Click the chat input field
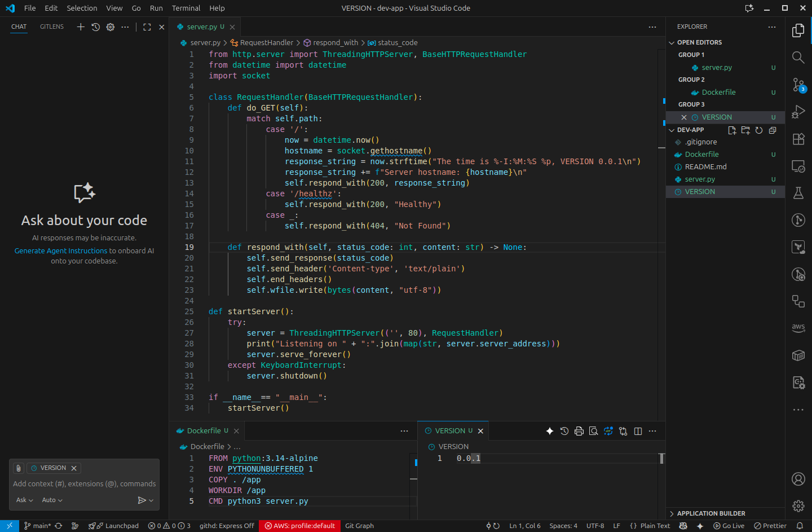The width and height of the screenshot is (812, 532). [84, 484]
